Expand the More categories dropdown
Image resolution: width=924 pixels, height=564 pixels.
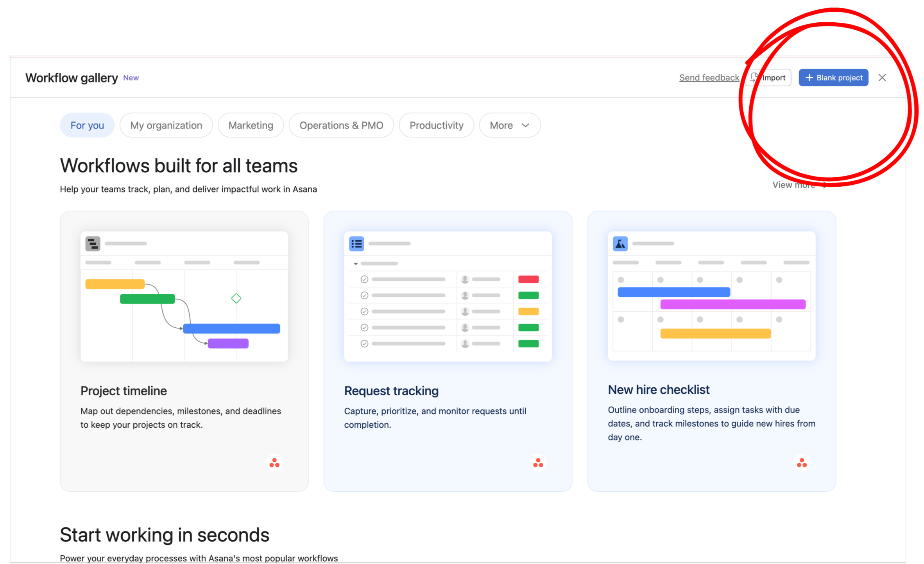point(510,125)
